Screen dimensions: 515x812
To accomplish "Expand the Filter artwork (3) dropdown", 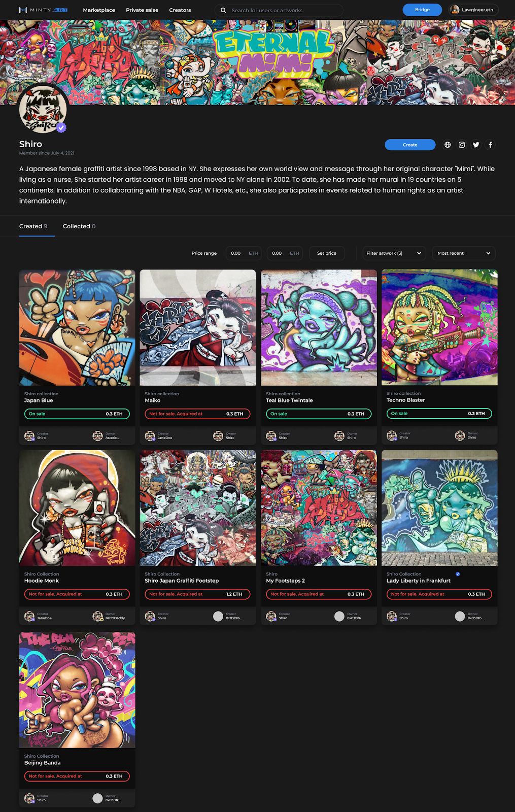I will [x=394, y=253].
